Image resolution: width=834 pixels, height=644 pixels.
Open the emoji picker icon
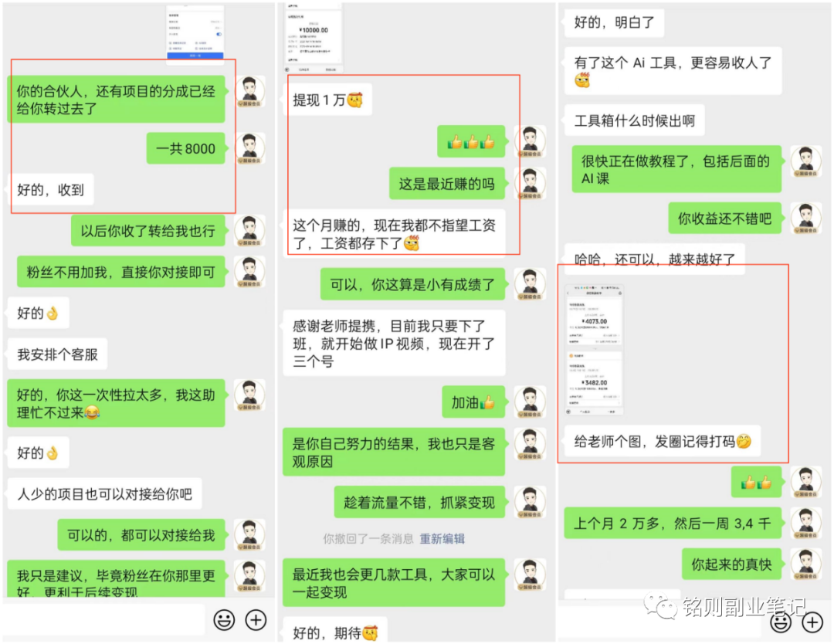(x=224, y=620)
